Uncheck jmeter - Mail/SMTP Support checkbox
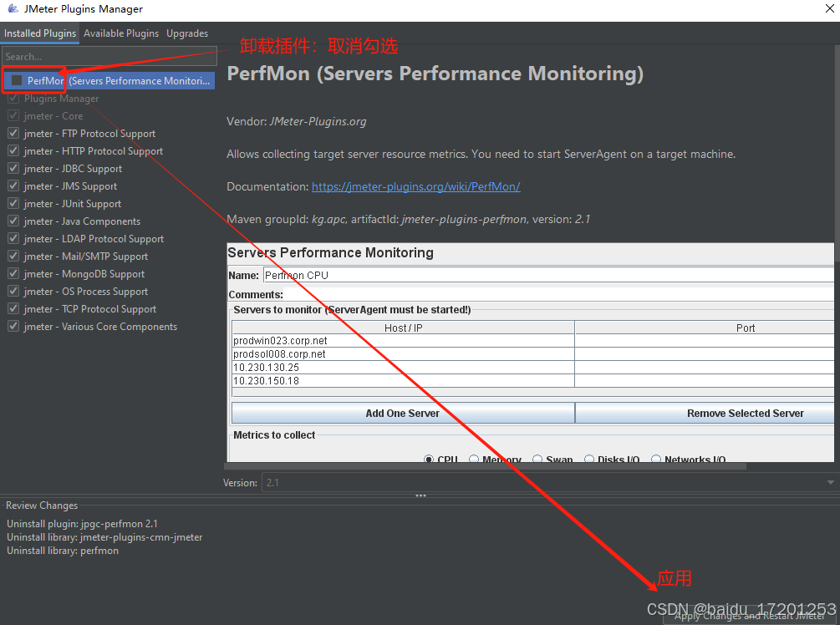Image resolution: width=840 pixels, height=625 pixels. click(14, 256)
